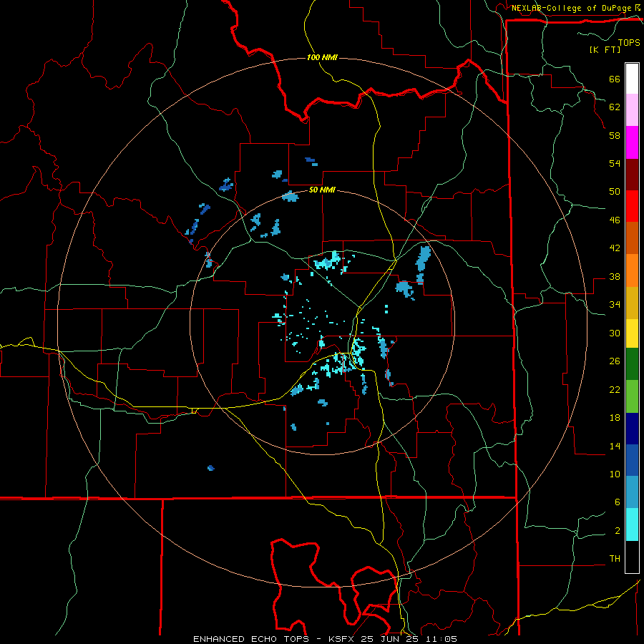Select the legend value "58"
644x644 pixels.
(615, 135)
